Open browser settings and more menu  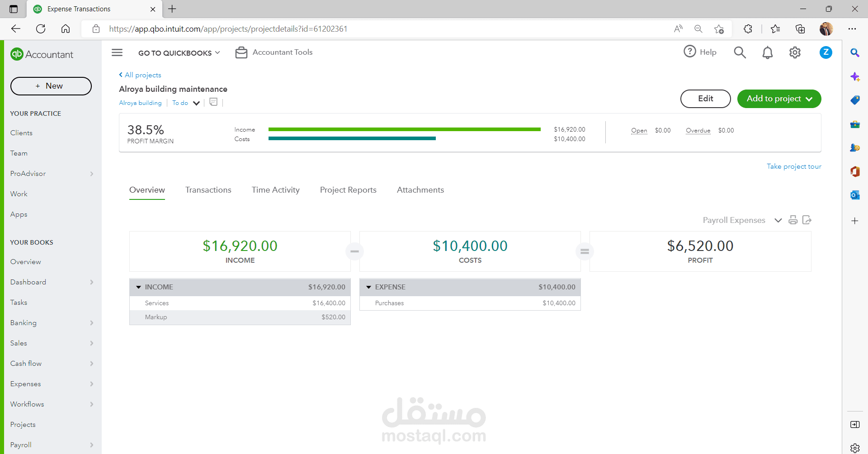[x=852, y=29]
